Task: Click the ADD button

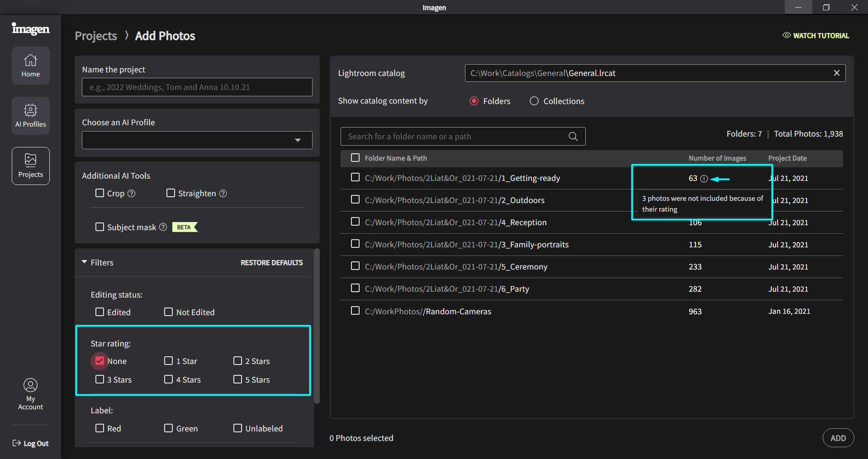Action: click(838, 438)
